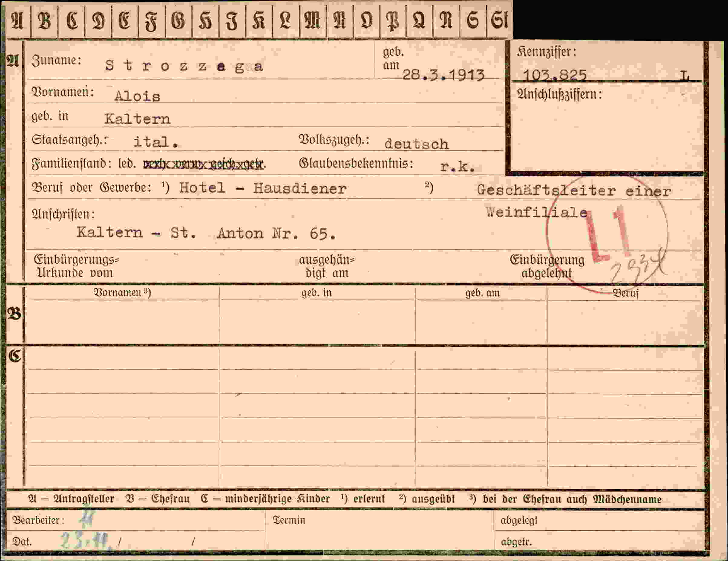This screenshot has width=728, height=561.
Task: Click the typed text 'Geschäftsleiter einer'
Action: 574,191
